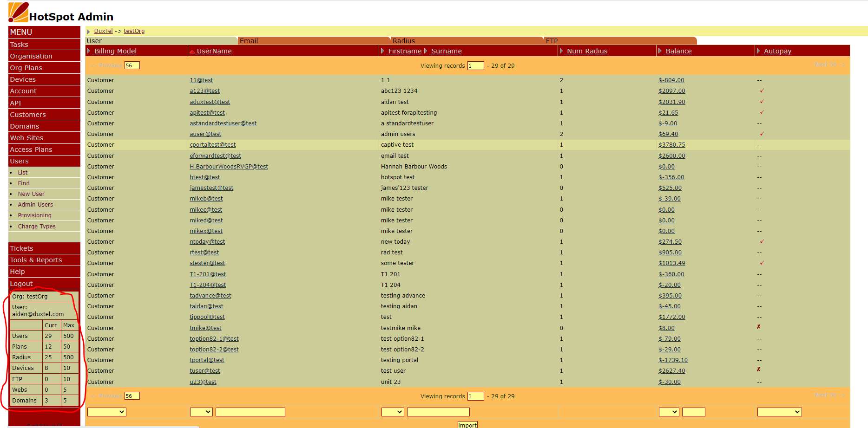Open the Org Plans menu item
Viewport: 868px width, 428px height.
coord(44,68)
